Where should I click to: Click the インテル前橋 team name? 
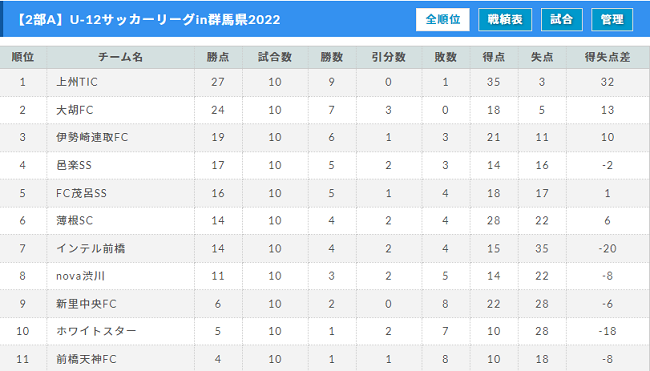pyautogui.click(x=90, y=248)
